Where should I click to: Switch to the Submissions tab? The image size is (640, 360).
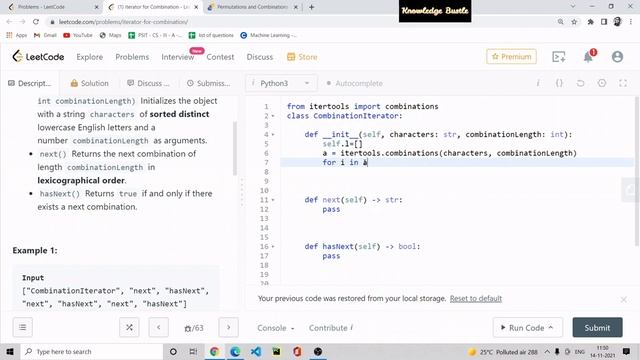coord(209,83)
